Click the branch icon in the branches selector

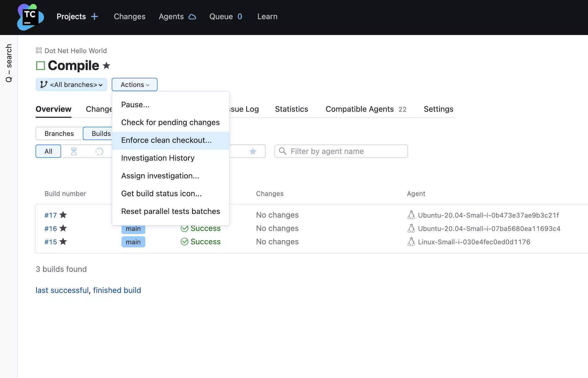(x=43, y=84)
